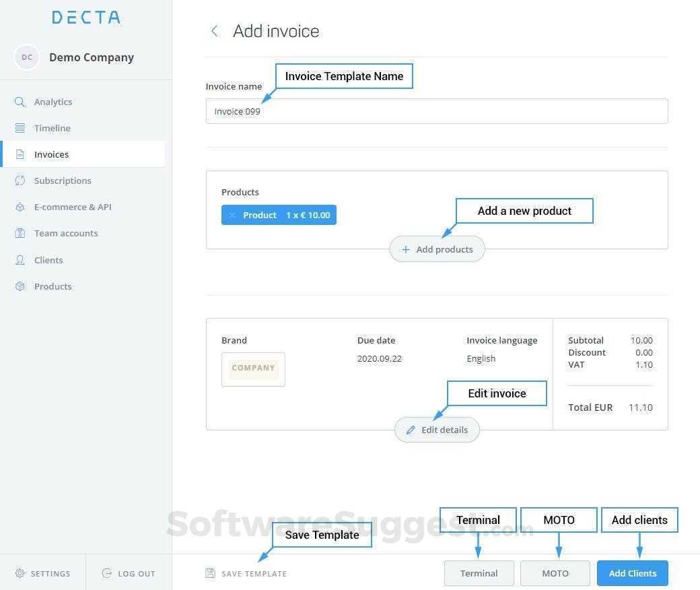The height and width of the screenshot is (590, 700).
Task: Click inside the Invoice name field
Action: click(x=437, y=111)
